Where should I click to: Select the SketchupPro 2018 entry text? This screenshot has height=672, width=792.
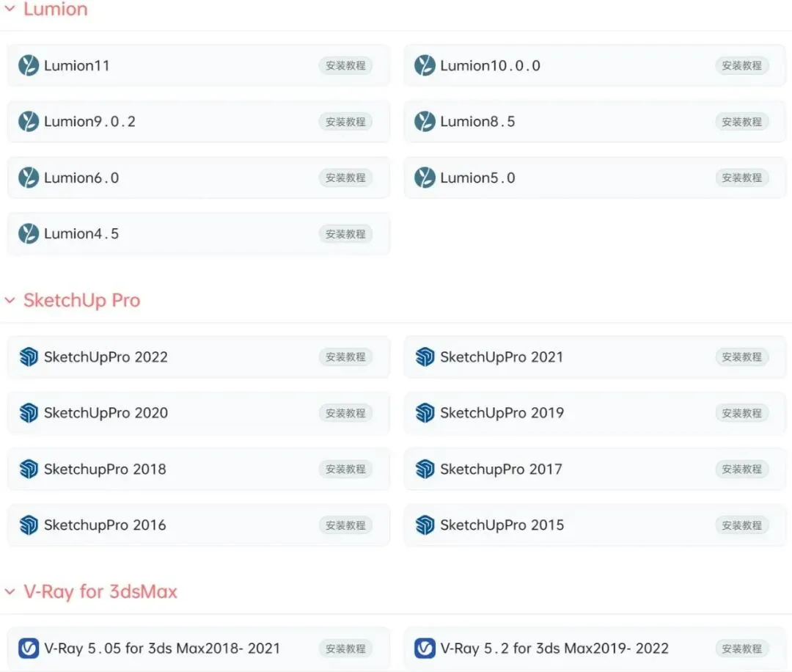[105, 470]
